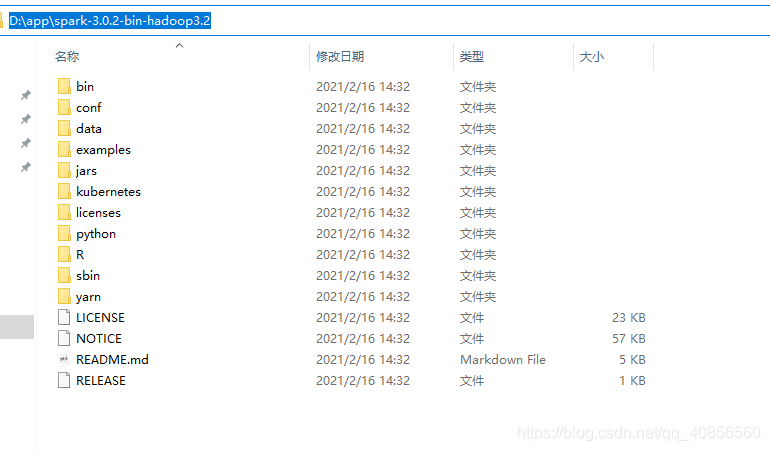This screenshot has width=770, height=451.
Task: Click the bin folder icon
Action: tap(64, 86)
